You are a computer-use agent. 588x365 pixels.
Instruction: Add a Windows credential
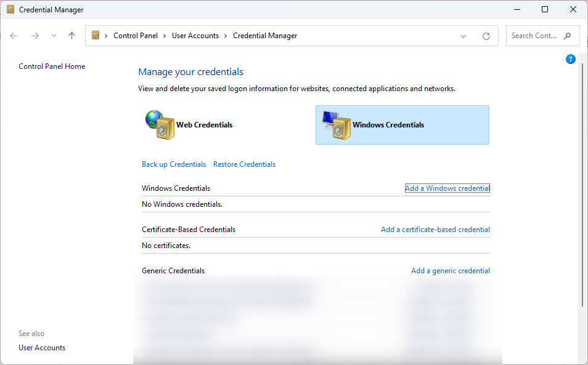[x=447, y=188]
